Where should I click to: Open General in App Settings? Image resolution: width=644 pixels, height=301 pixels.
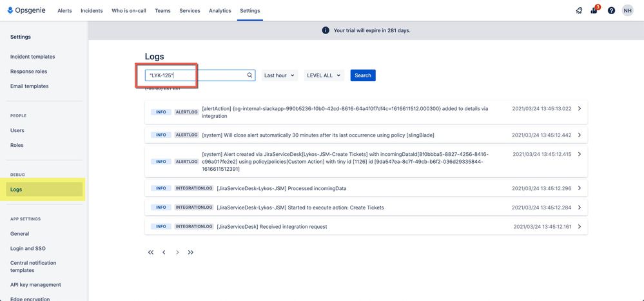tap(20, 234)
